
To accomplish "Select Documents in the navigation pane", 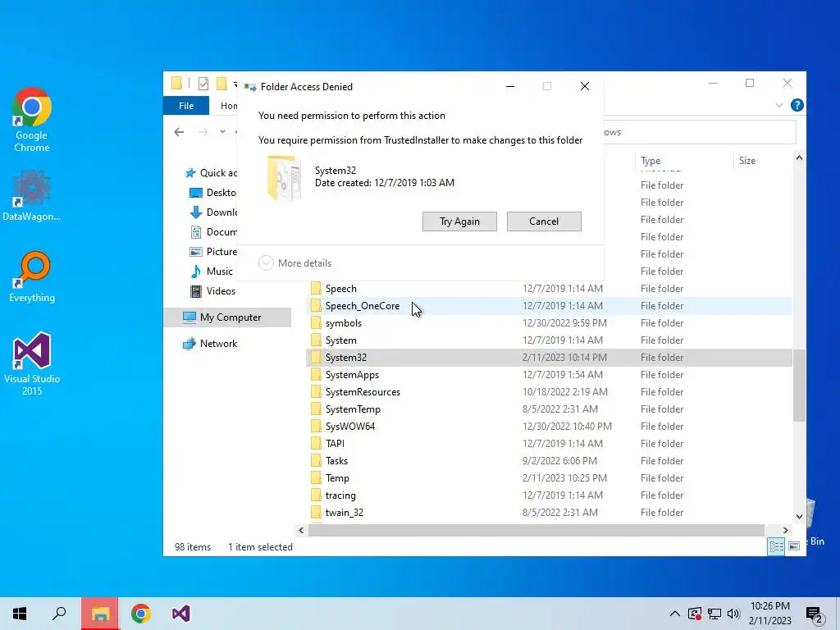I will click(x=213, y=232).
